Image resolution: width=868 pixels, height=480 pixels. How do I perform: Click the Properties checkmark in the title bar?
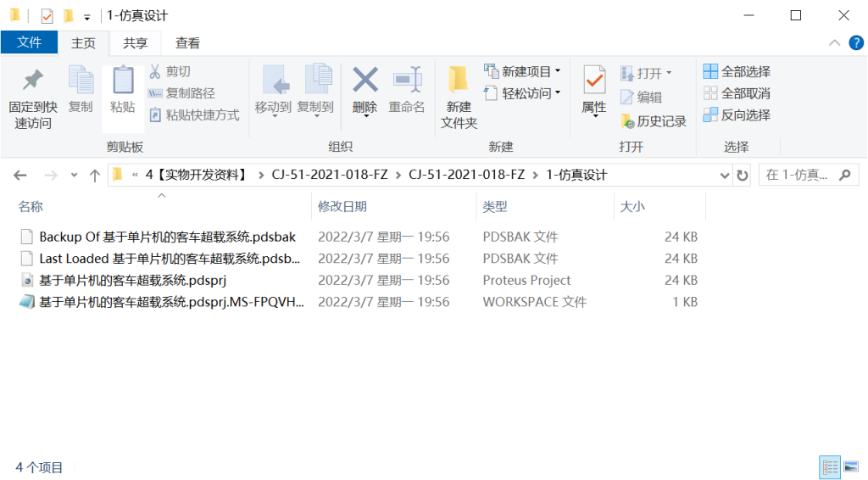(x=47, y=16)
